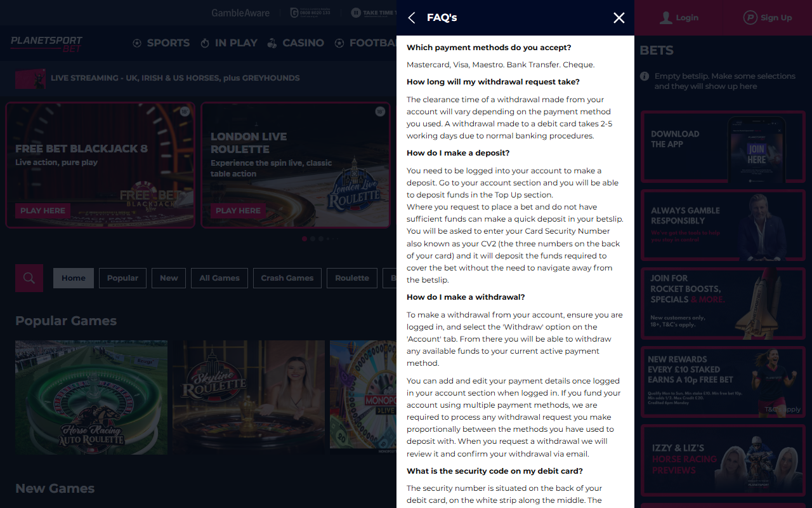Select the Home games tab

(x=74, y=278)
